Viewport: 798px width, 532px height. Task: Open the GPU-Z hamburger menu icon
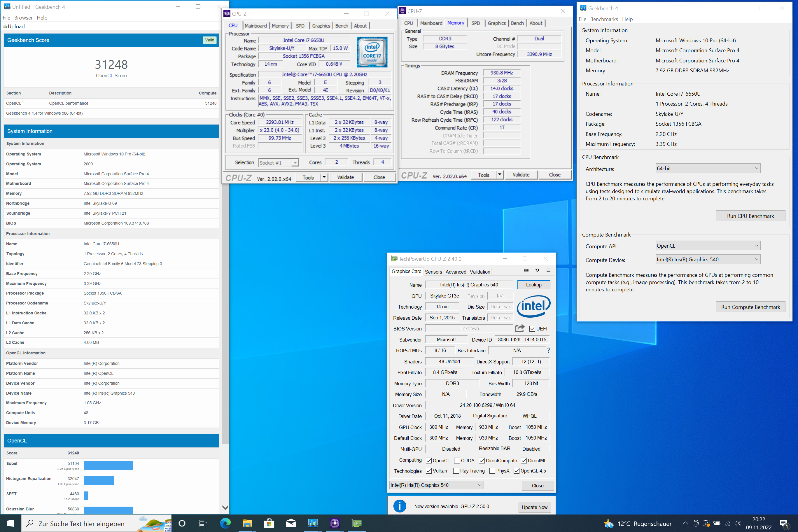tap(548, 270)
